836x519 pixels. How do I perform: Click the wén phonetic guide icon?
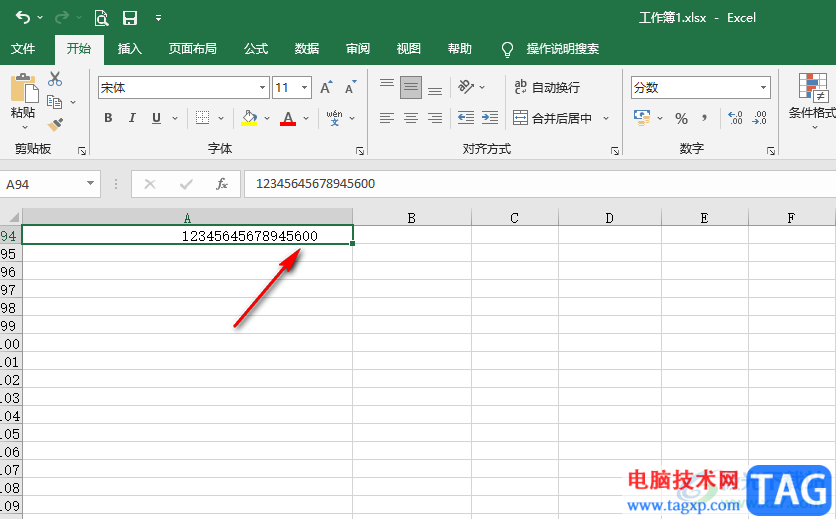click(x=334, y=118)
